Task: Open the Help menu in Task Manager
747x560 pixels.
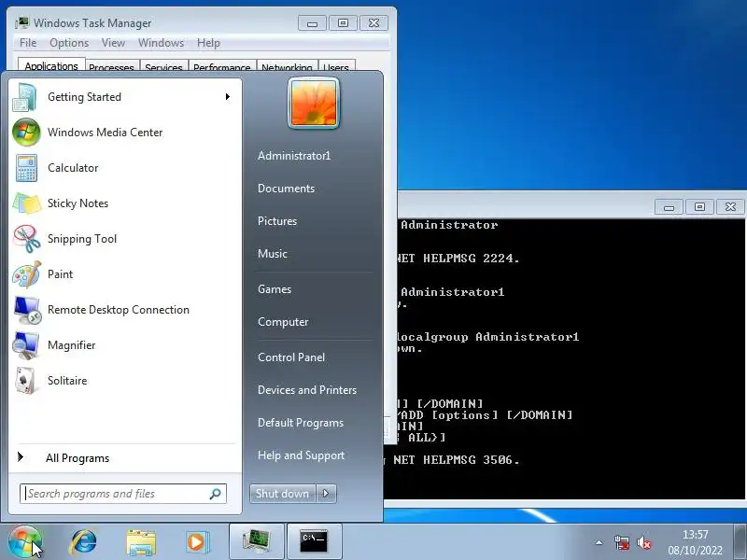Action: coord(208,43)
